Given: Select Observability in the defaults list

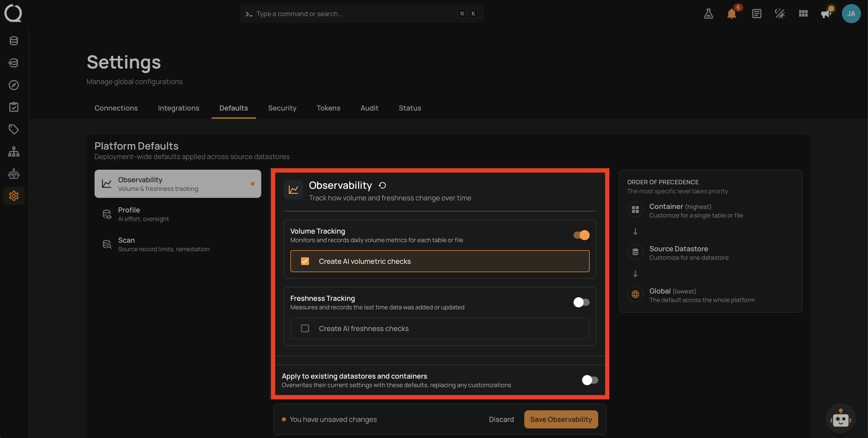Looking at the screenshot, I should point(178,184).
